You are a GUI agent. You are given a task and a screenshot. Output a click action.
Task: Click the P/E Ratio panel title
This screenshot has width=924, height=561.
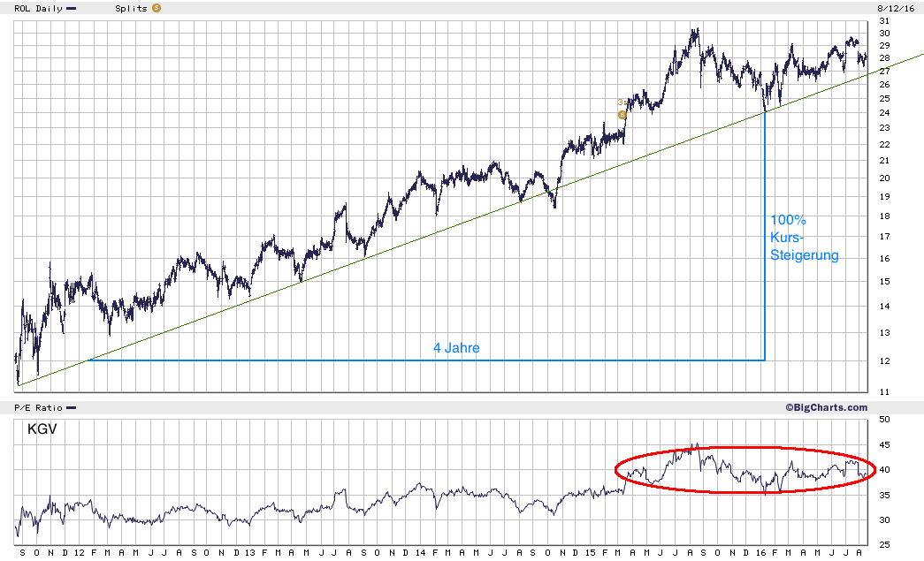(38, 408)
